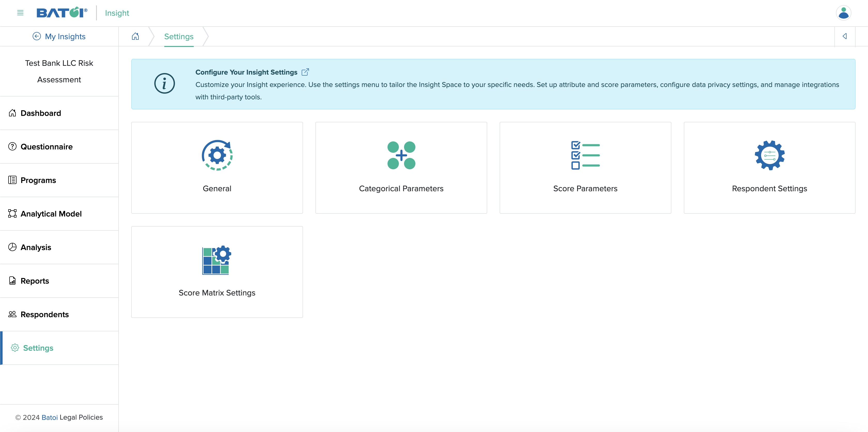Navigate to Questionnaire section
Screen dimensions: 868x432
pos(47,146)
